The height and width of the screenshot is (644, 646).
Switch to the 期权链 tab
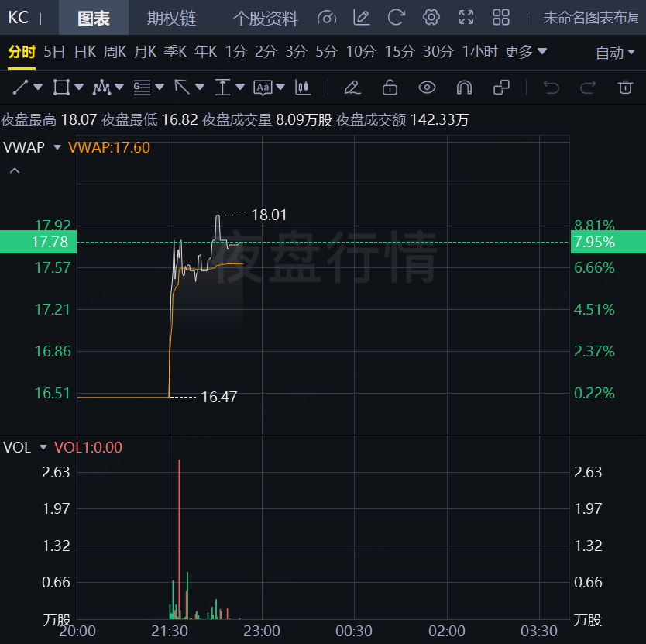(171, 18)
